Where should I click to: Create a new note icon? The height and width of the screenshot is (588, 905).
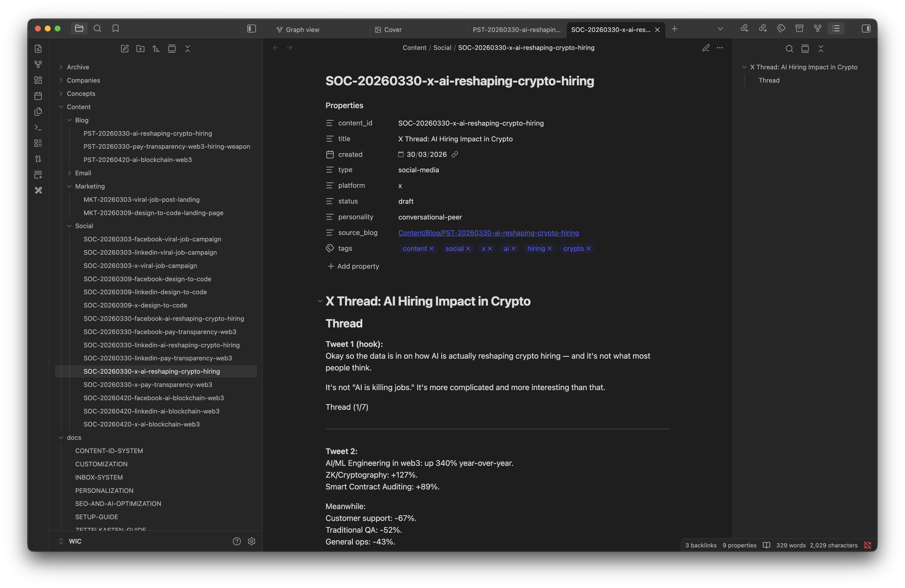coord(125,49)
